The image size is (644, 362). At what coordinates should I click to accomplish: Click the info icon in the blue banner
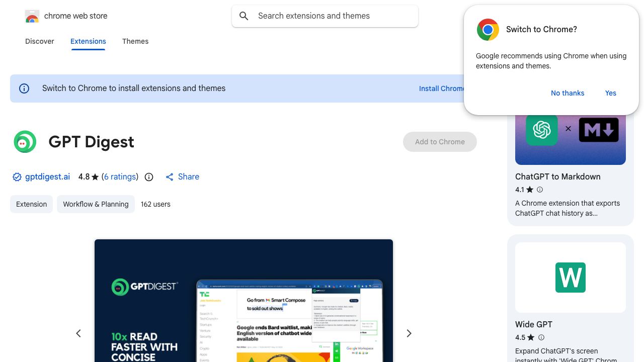point(24,88)
